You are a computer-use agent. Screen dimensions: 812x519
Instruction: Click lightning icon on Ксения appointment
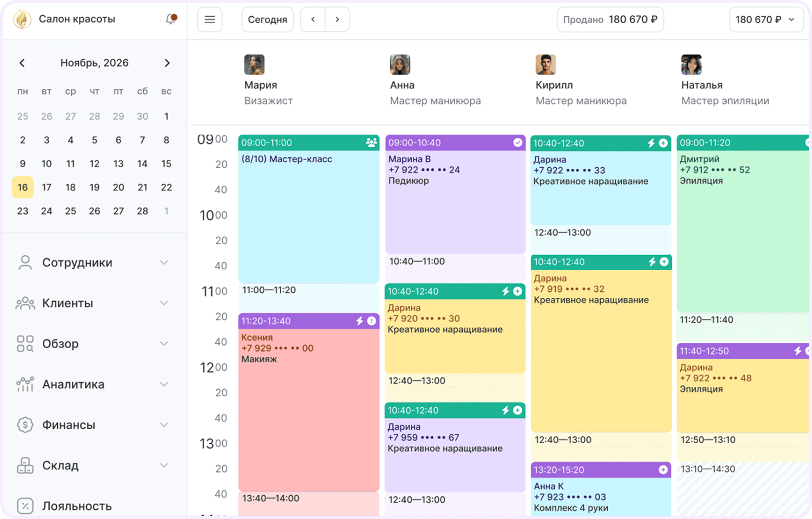[x=360, y=321]
